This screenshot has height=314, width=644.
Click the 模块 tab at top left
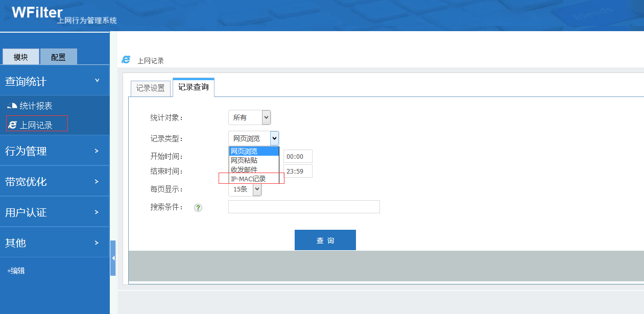(x=20, y=57)
